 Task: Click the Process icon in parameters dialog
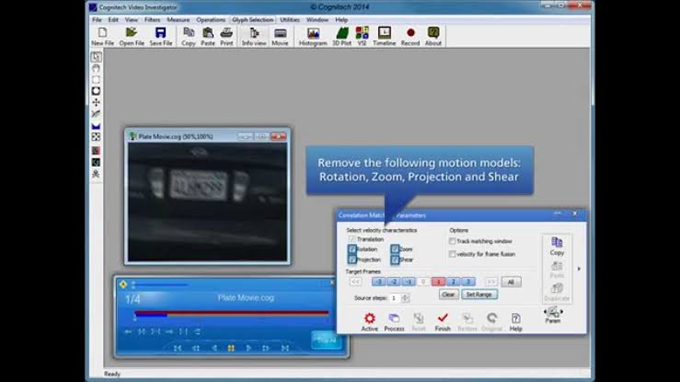[x=394, y=322]
